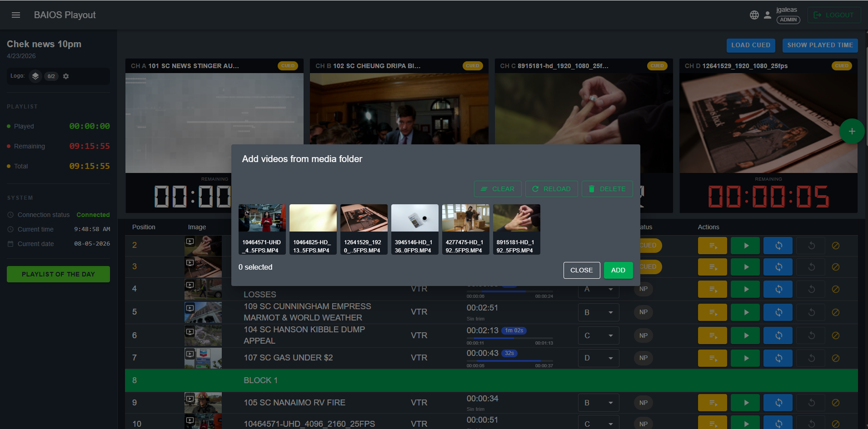This screenshot has width=868, height=429.
Task: Play the item in row 2
Action: coord(745,246)
